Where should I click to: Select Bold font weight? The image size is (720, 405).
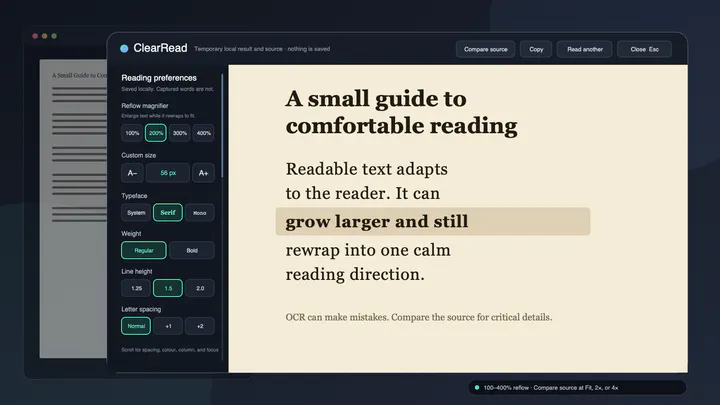tap(192, 250)
